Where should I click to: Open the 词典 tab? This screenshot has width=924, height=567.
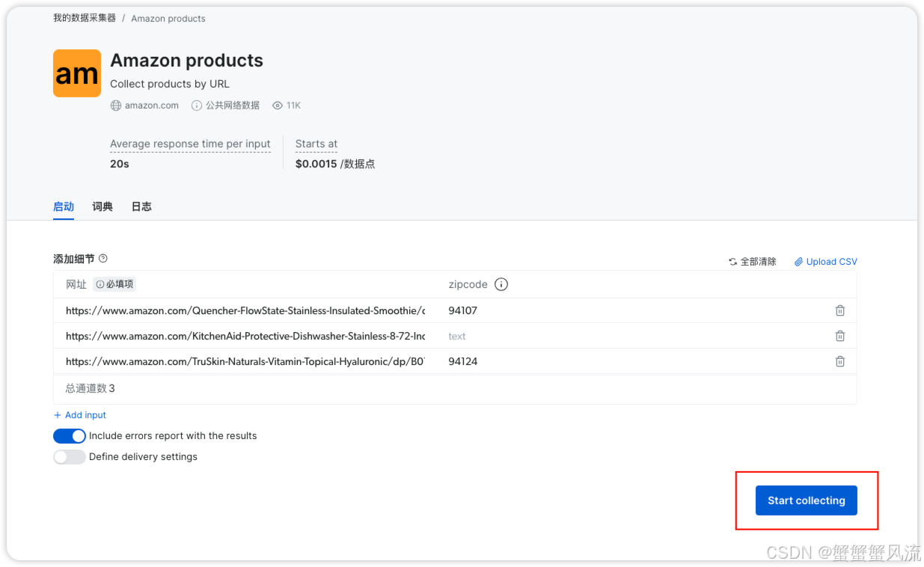(x=103, y=206)
